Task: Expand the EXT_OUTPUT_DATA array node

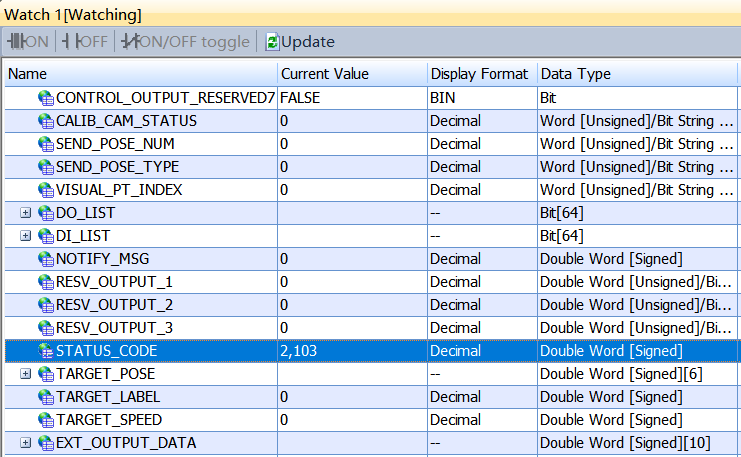Action: [x=26, y=443]
